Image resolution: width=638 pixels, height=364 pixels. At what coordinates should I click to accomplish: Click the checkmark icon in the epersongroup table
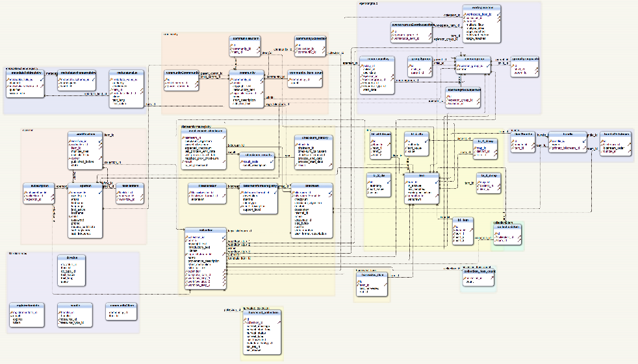coord(489,66)
